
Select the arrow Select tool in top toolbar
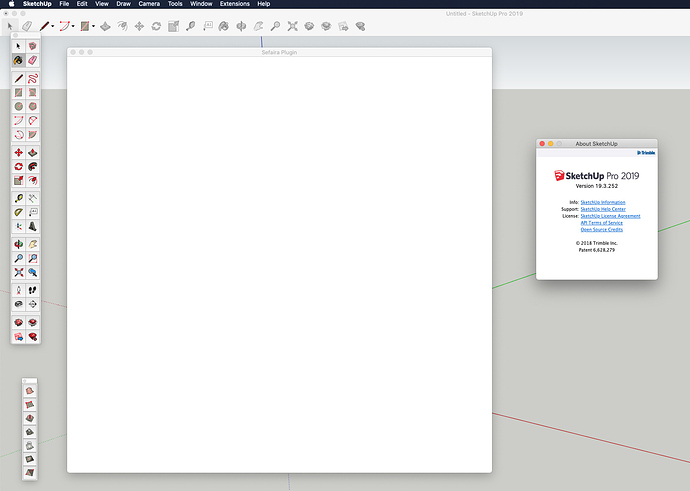pyautogui.click(x=10, y=26)
